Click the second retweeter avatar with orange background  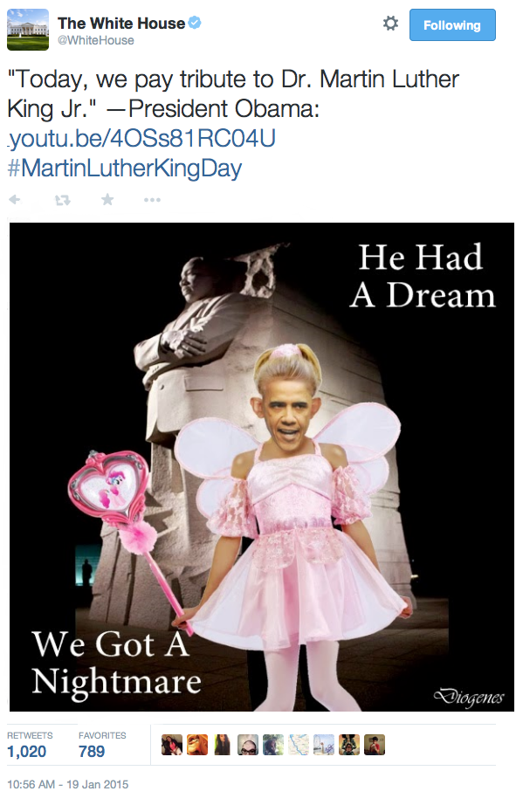[197, 745]
